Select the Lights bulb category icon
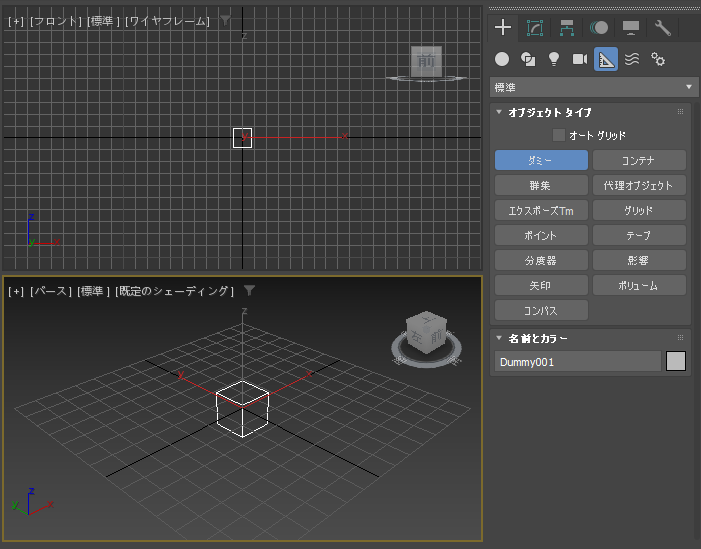This screenshot has width=701, height=549. click(554, 59)
